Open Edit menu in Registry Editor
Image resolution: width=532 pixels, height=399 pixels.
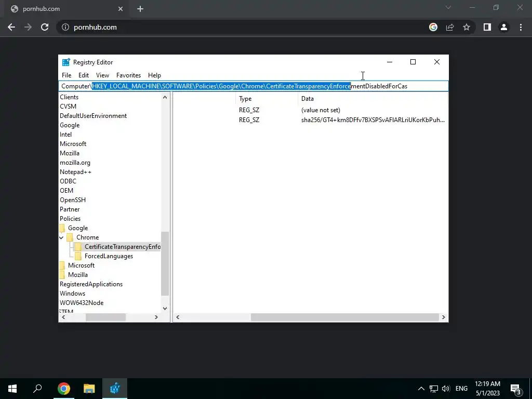click(x=84, y=75)
